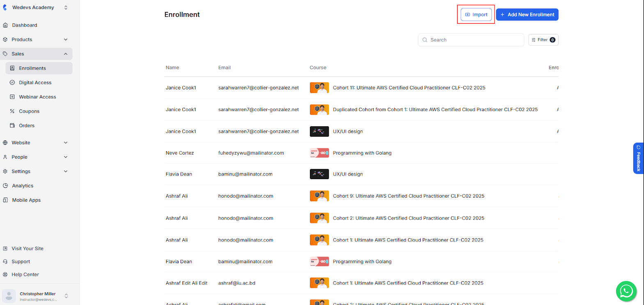Image resolution: width=644 pixels, height=305 pixels.
Task: Click the Duplicated Cohort course thumbnail
Action: click(x=319, y=109)
